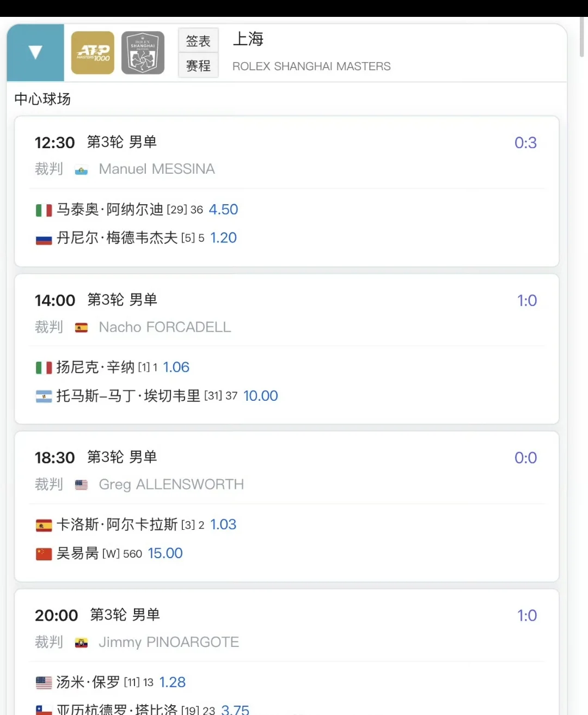Screen dimensions: 588x715
Task: Collapse the tournament with the white triangle
Action: (x=35, y=52)
